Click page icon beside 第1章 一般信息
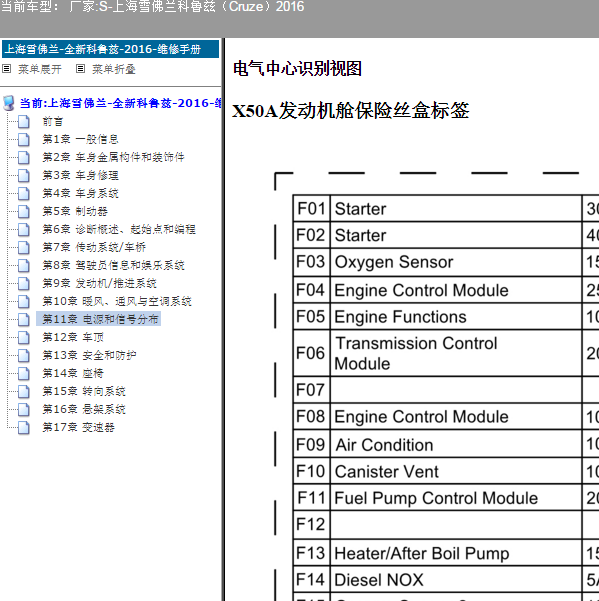The width and height of the screenshot is (599, 601). (24, 140)
